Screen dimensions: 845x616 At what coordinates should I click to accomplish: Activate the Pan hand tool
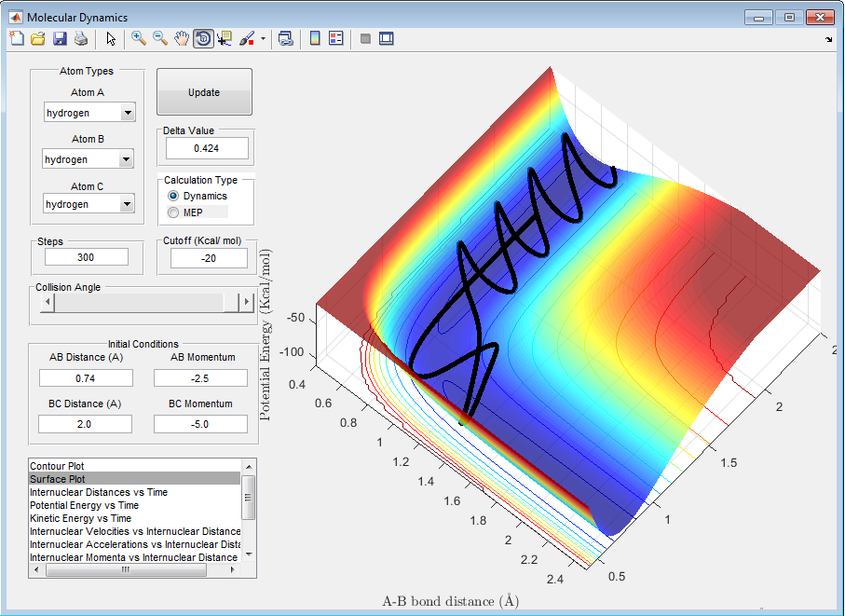tap(182, 38)
